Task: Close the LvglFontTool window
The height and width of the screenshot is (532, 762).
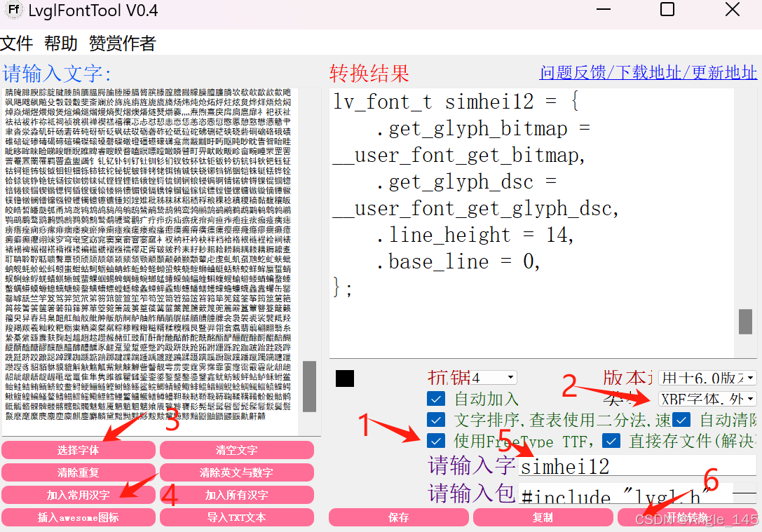Action: [x=732, y=10]
